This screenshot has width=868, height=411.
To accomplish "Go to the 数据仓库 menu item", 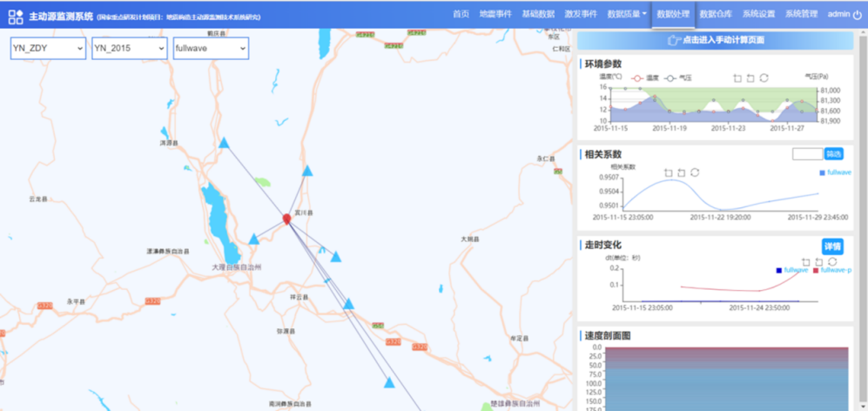I will pyautogui.click(x=716, y=15).
